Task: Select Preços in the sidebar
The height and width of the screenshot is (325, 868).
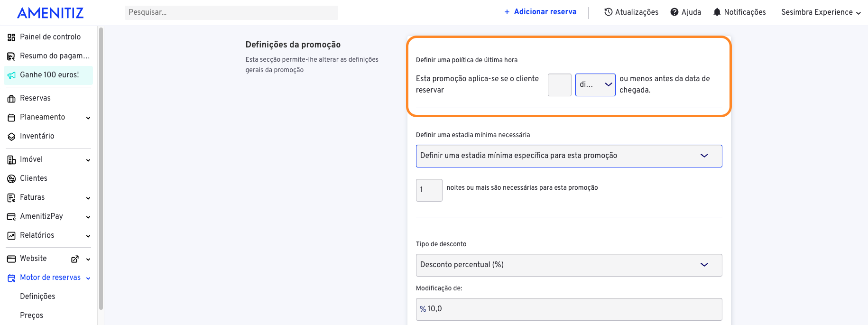Action: click(31, 316)
